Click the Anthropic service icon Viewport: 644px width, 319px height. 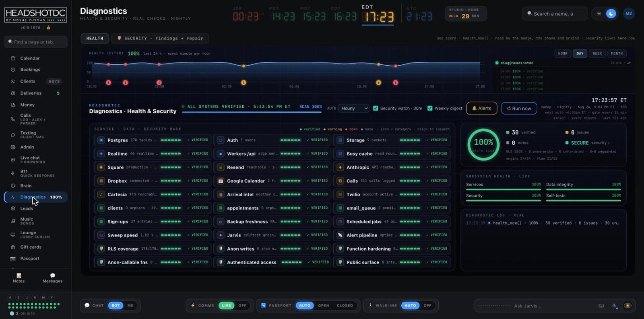340,167
